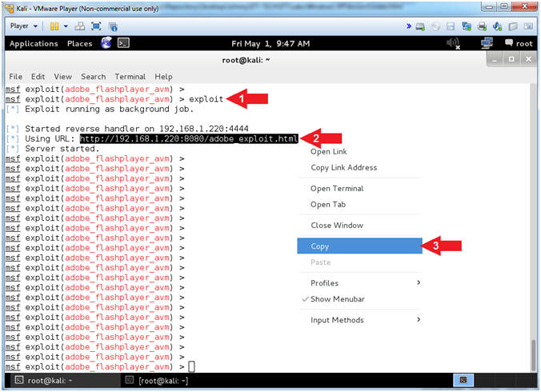The image size is (541, 392).
Task: Click the yellow pause VM icon
Action: coord(54,26)
